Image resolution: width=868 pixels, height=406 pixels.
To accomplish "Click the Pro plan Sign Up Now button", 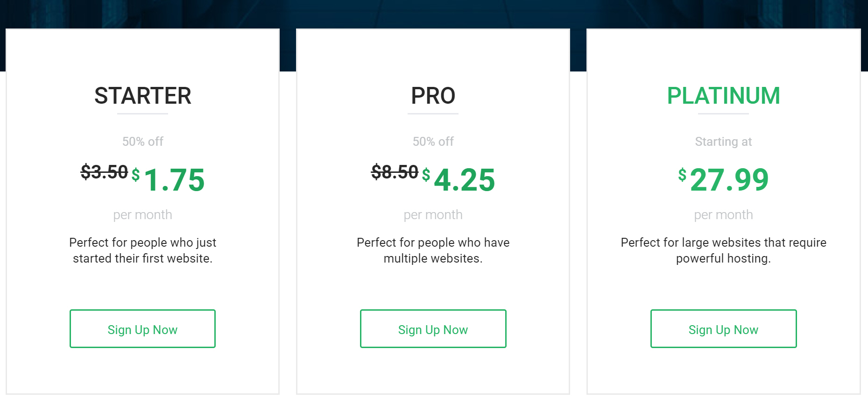I will tap(432, 329).
